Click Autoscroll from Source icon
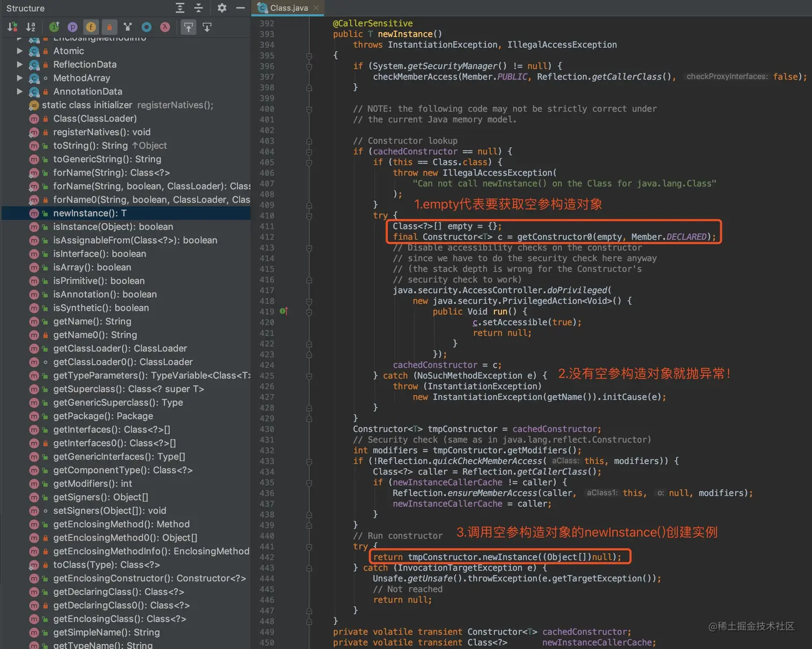Viewport: 812px width, 649px height. tap(207, 27)
